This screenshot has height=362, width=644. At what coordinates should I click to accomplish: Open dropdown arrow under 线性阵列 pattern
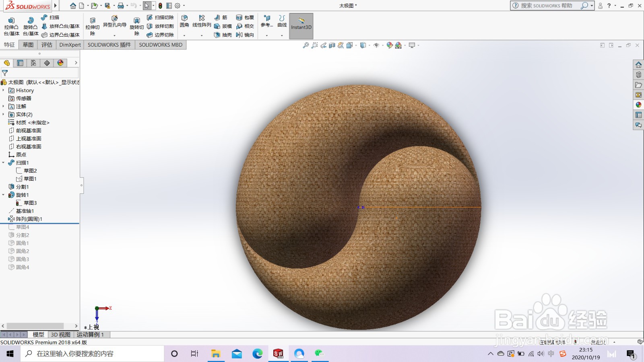click(202, 35)
